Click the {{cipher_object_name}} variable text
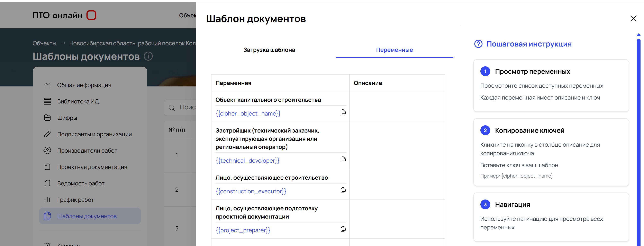 pyautogui.click(x=248, y=113)
